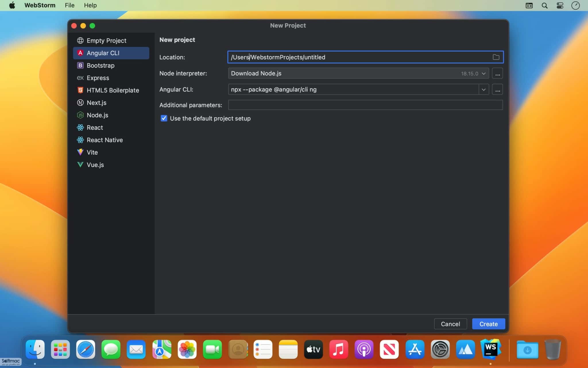The image size is (588, 368).
Task: Open Maps from the Dock
Action: (x=162, y=349)
